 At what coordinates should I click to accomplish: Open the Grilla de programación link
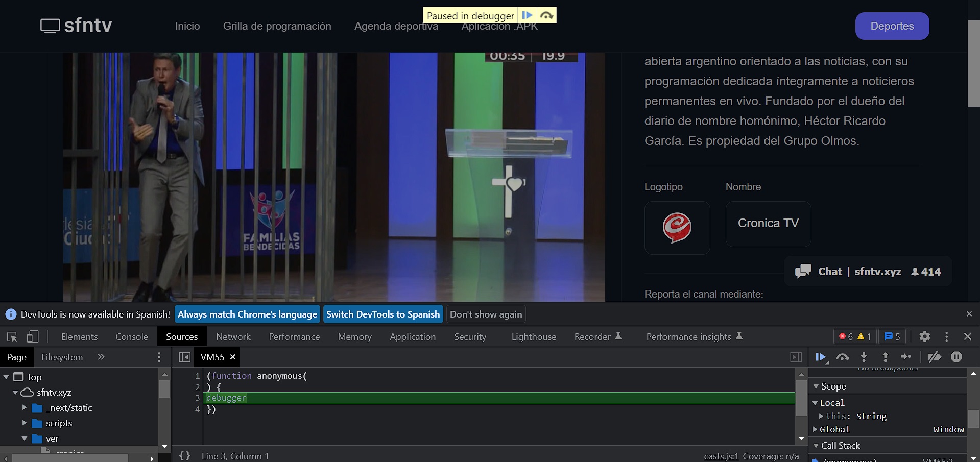(277, 26)
